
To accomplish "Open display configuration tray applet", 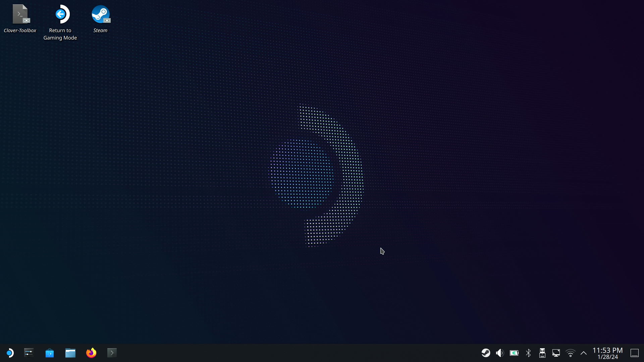I will click(x=556, y=353).
